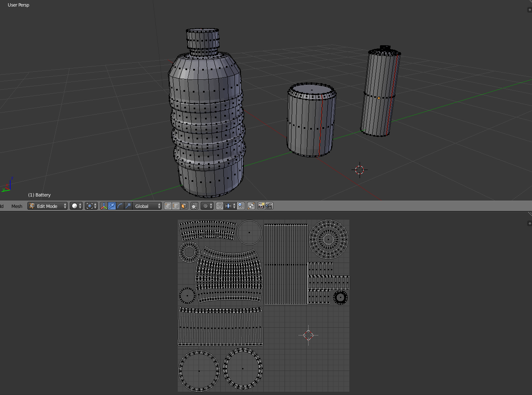Select the rotate manipulator arc icon

[120, 206]
